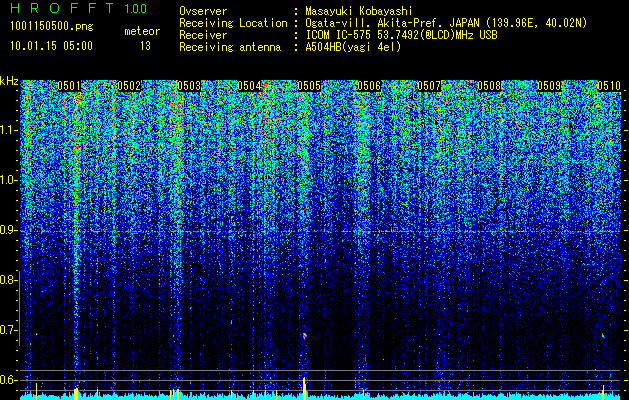Click the Receiving antenna label
Image resolution: width=629 pixels, height=400 pixels.
click(x=230, y=47)
